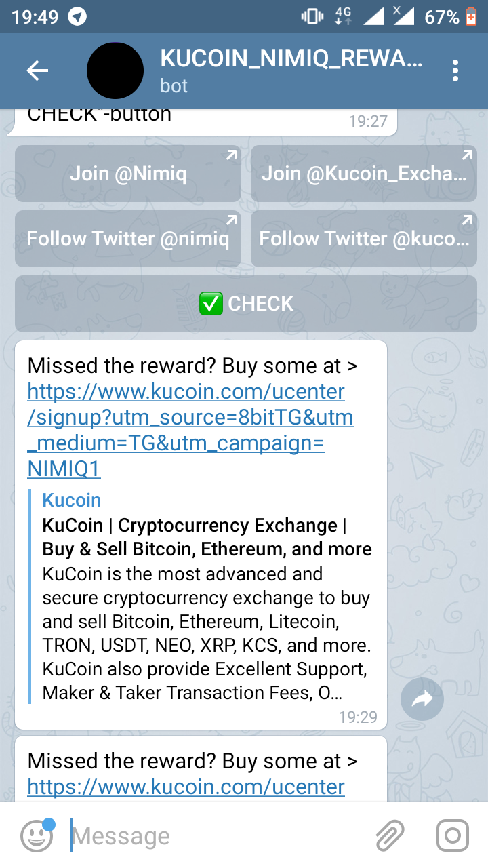Tap the back arrow in chat header
Viewport: 488px width, 868px height.
point(37,71)
